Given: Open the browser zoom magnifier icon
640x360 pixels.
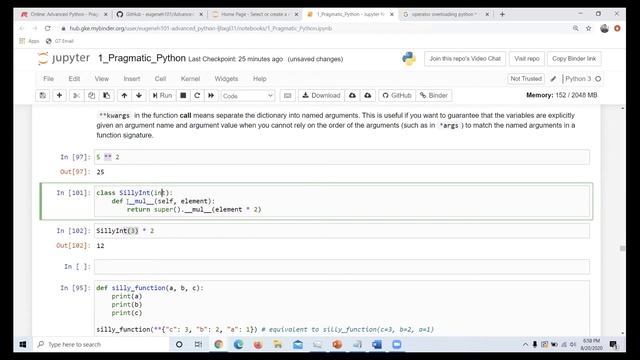Looking at the screenshot, I should pyautogui.click(x=576, y=29).
